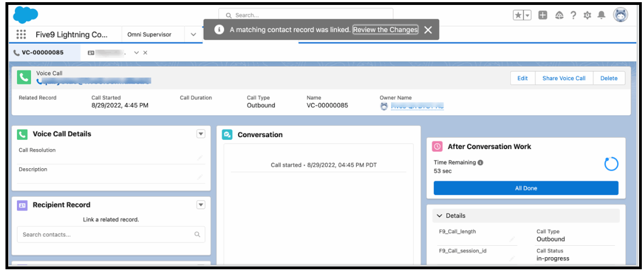Open the blurred Owner Name link
This screenshot has width=644, height=272.
point(417,106)
